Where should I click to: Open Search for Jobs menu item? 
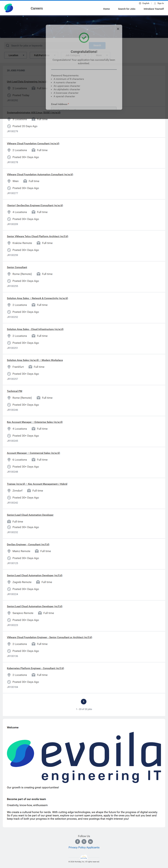[x=127, y=9]
